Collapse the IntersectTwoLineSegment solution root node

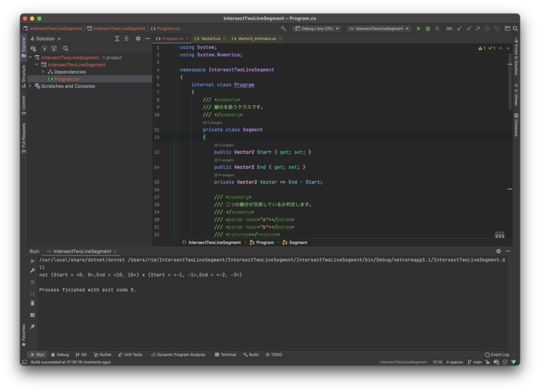(x=30, y=58)
